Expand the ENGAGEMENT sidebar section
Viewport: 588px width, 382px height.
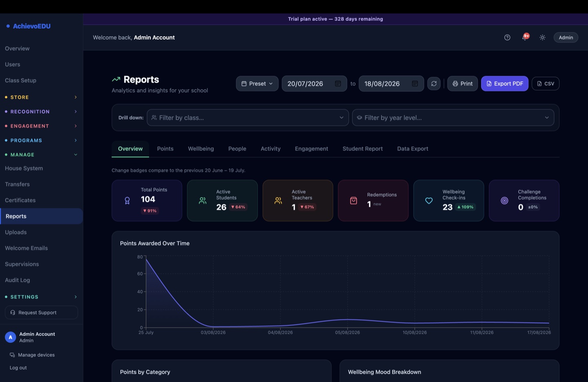[41, 126]
